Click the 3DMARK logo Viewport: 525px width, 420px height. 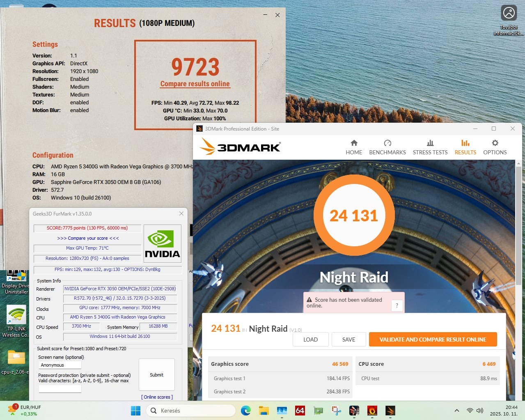coord(241,147)
